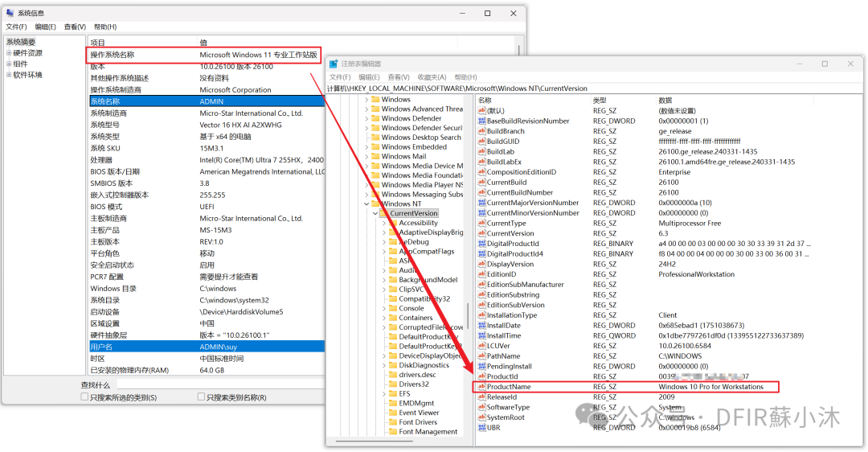Screen dimensions: 868x452
Task: Select the Font Management registry key
Action: pyautogui.click(x=428, y=432)
